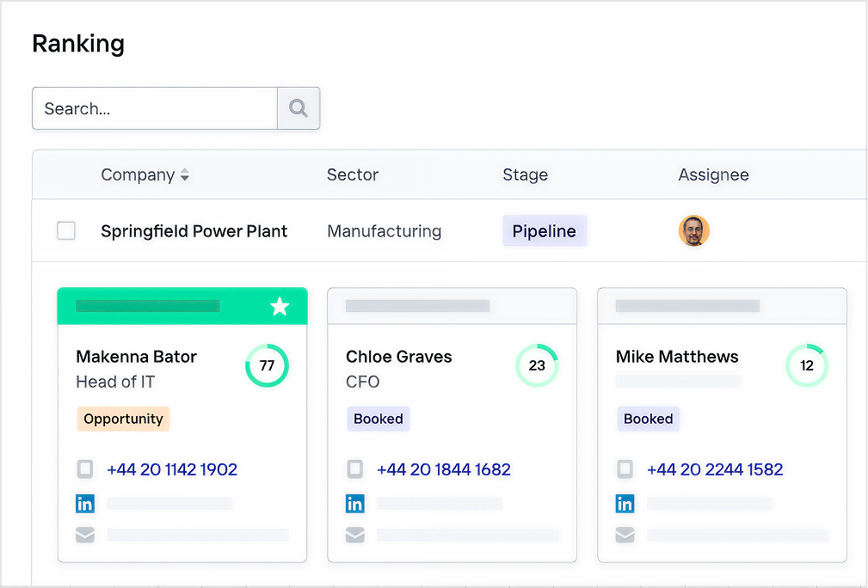868x588 pixels.
Task: Toggle the favorite star on Makenna Bator's card
Action: tap(280, 305)
